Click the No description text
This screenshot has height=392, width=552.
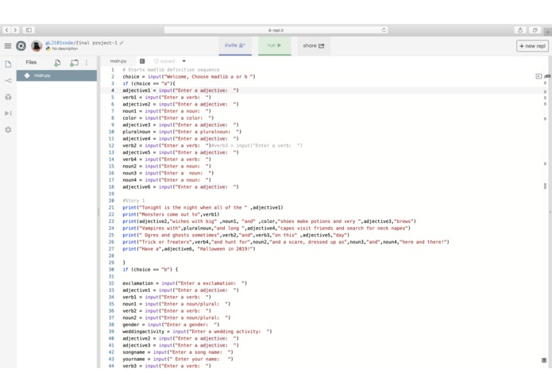coord(65,49)
